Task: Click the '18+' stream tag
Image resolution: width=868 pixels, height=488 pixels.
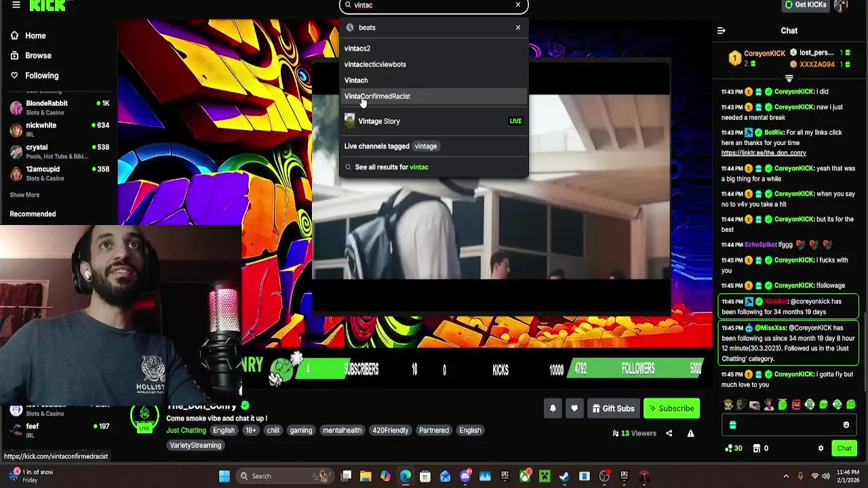Action: [x=251, y=430]
